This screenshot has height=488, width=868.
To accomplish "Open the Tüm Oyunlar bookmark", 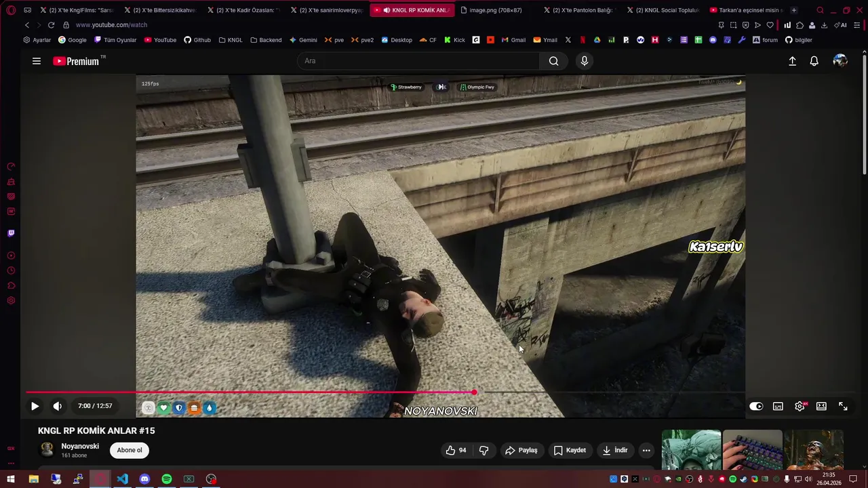I will [x=115, y=40].
